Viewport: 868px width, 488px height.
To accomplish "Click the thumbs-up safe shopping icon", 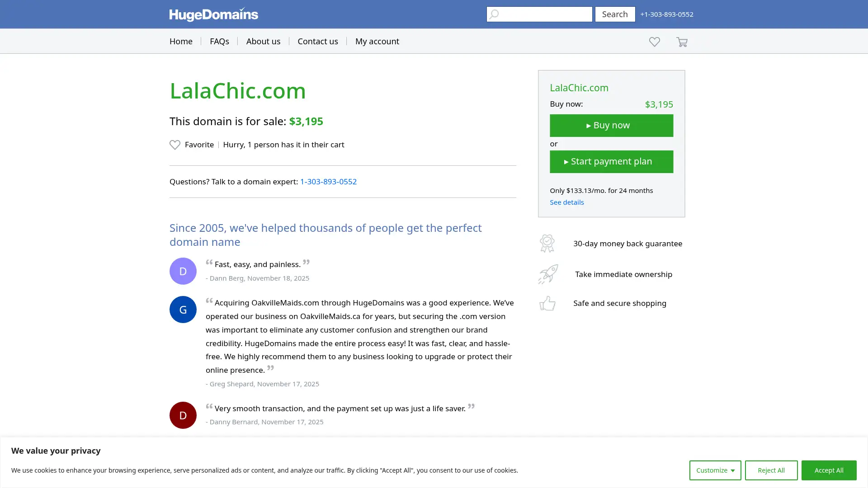I will (547, 303).
